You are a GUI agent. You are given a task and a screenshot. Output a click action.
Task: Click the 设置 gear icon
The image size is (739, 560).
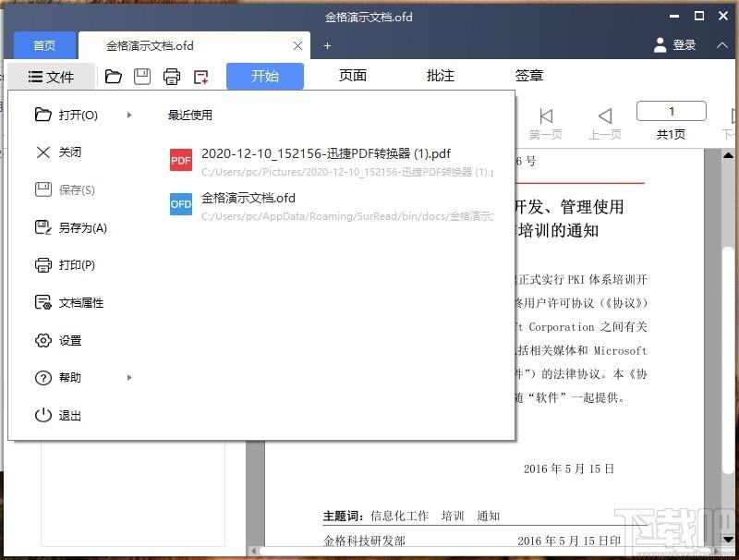42,340
